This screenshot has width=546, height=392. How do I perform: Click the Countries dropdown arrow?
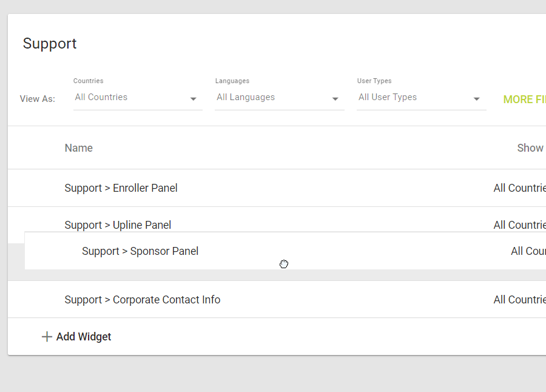[194, 99]
